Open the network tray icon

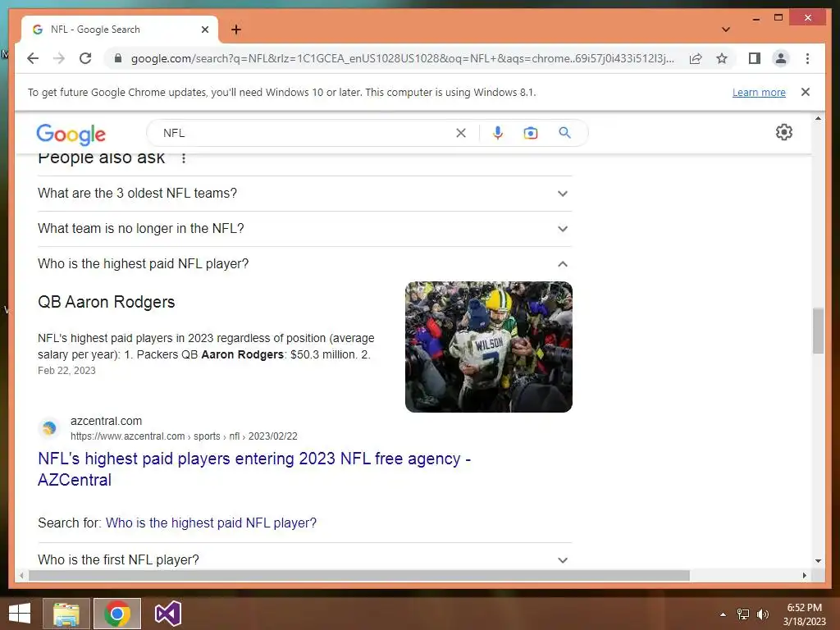point(743,614)
